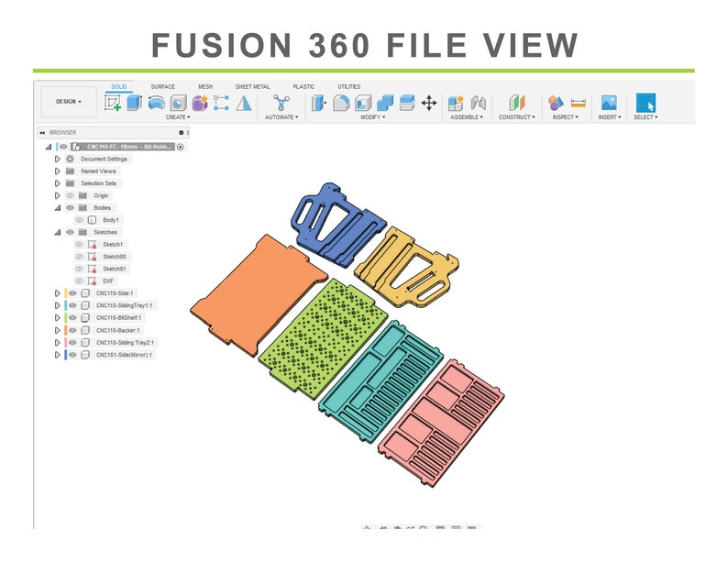Click pink color swatch of CNC110-Sliding Tray2:1
The height and width of the screenshot is (562, 728).
tap(66, 343)
